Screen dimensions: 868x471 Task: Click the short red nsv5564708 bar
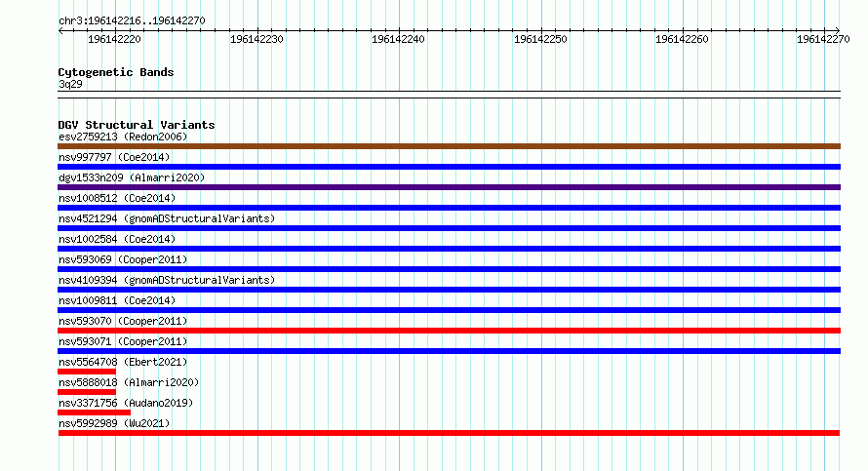click(87, 372)
